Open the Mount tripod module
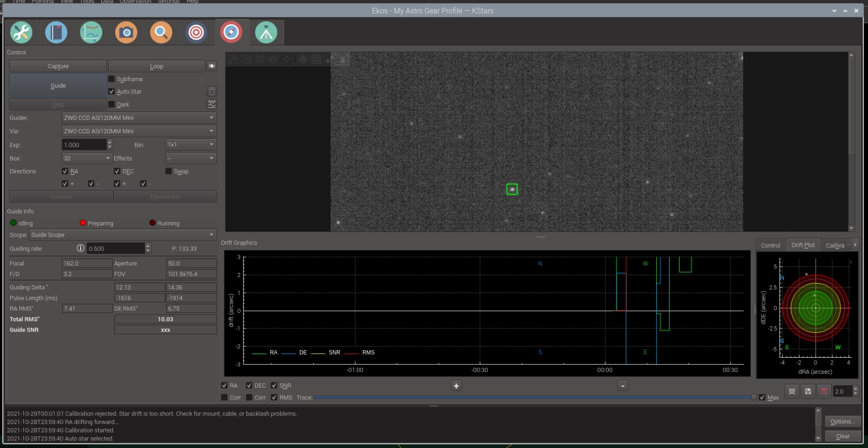The image size is (868, 448). tap(266, 33)
